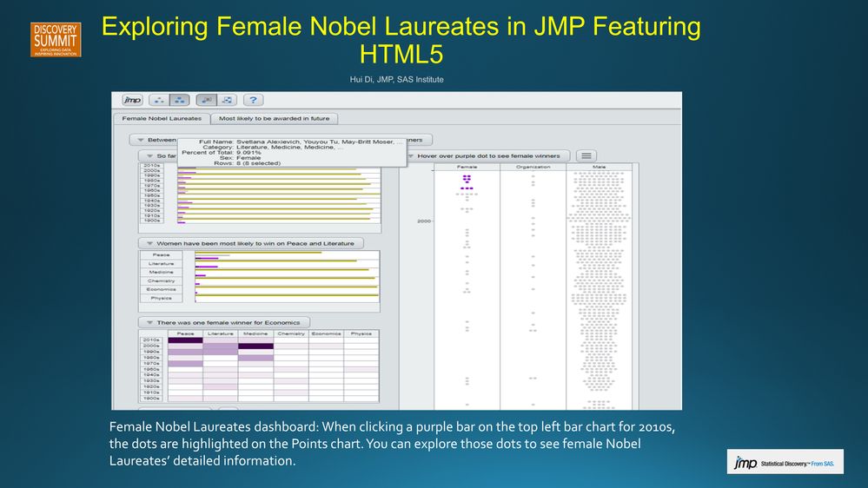The width and height of the screenshot is (868, 488).
Task: Select the second, highlighted dot-selection tool in the toolbar
Action: [x=179, y=100]
